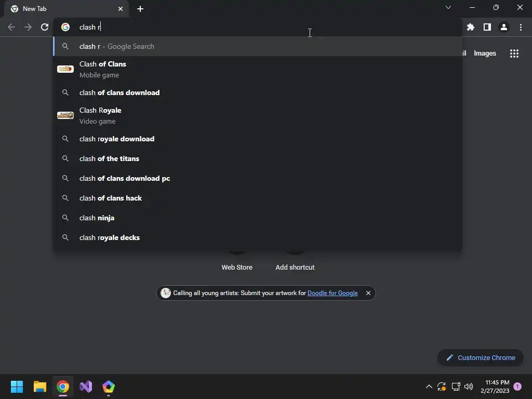Open the Doodle for Google link
The image size is (532, 399).
click(x=332, y=293)
